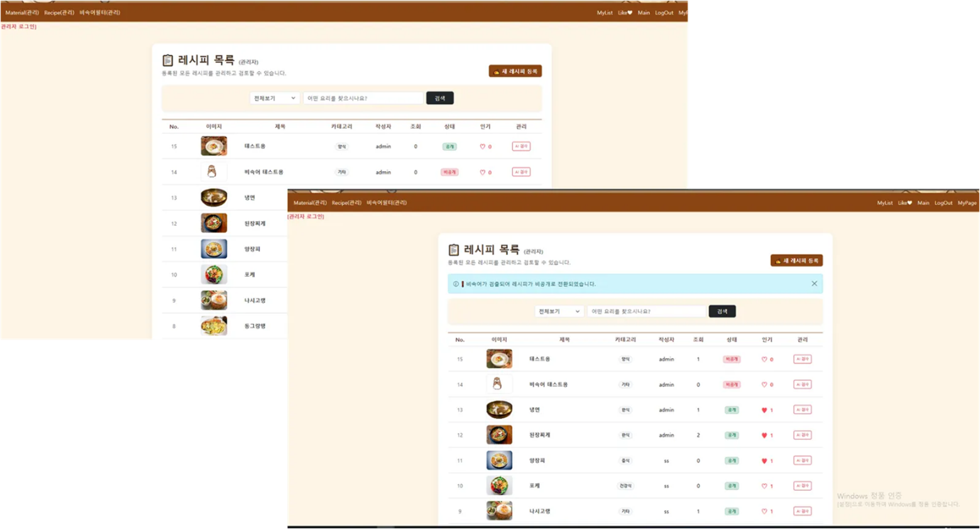Click the 건강식 category tag on the 포케 row
Image resolution: width=980 pixels, height=529 pixels.
625,486
